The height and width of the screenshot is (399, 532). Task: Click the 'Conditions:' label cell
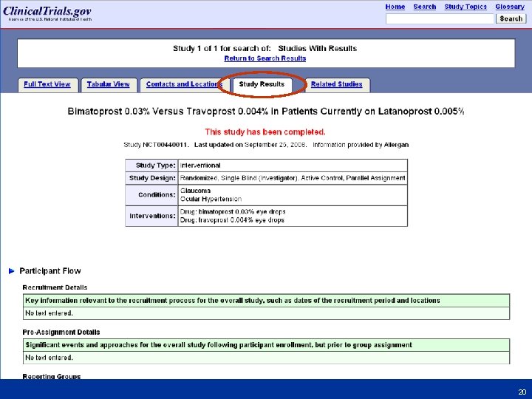pyautogui.click(x=151, y=195)
